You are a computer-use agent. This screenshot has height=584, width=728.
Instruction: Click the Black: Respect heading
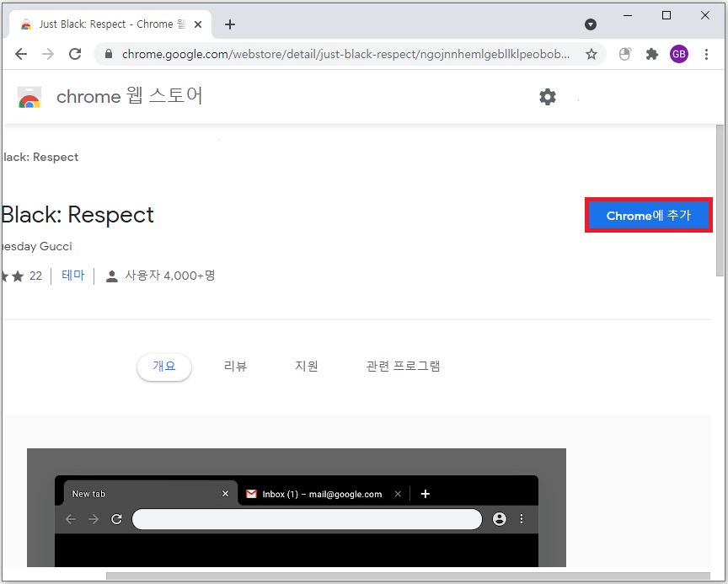(78, 215)
